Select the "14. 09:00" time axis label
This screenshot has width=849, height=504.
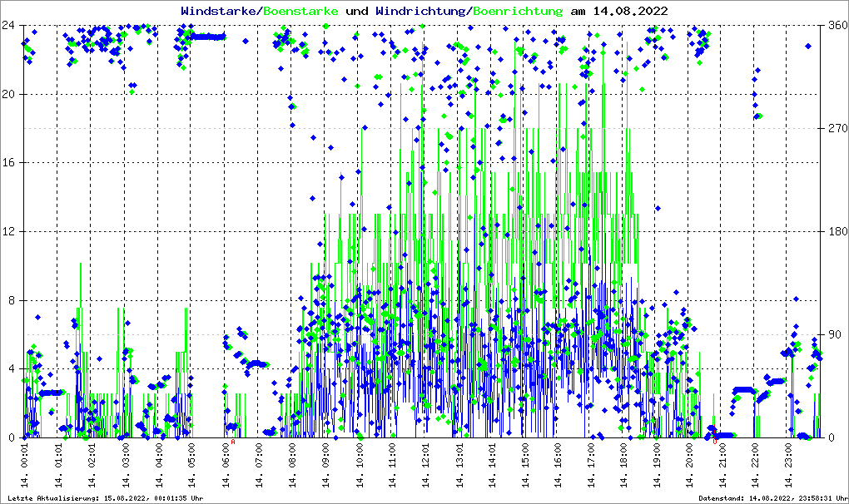325,466
